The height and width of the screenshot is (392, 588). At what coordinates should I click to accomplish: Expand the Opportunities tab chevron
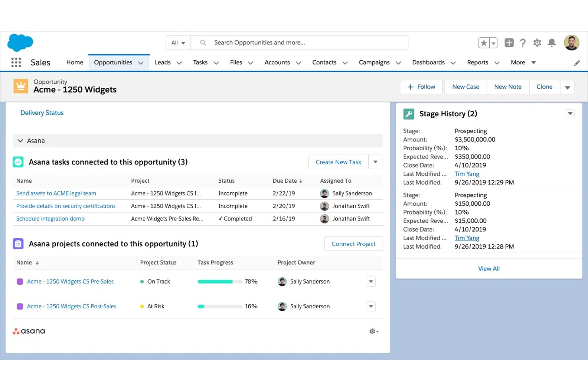tap(141, 63)
